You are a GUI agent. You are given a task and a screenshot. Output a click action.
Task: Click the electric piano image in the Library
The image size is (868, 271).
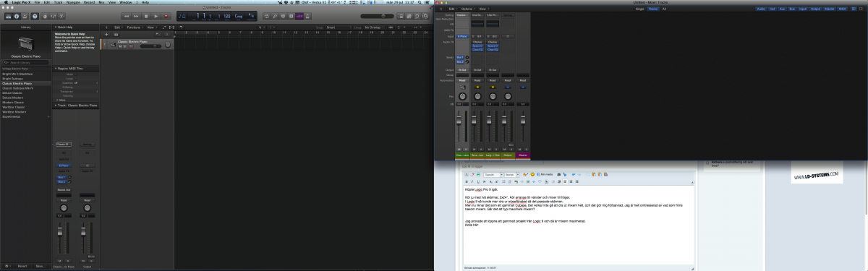pos(25,43)
